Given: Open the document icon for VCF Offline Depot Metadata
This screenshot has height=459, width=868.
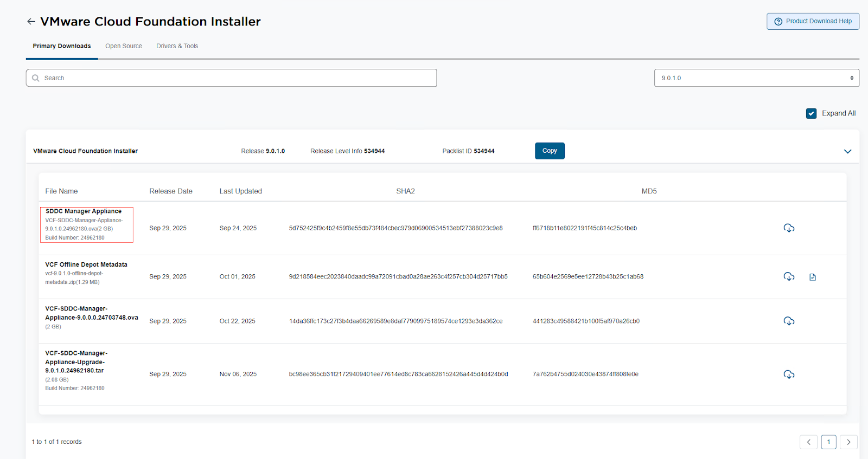Looking at the screenshot, I should (812, 277).
